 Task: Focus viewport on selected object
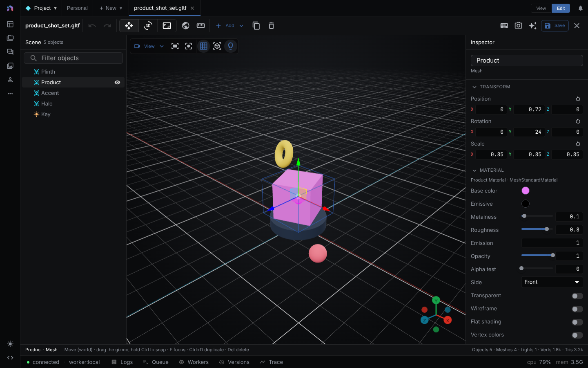[x=189, y=46]
